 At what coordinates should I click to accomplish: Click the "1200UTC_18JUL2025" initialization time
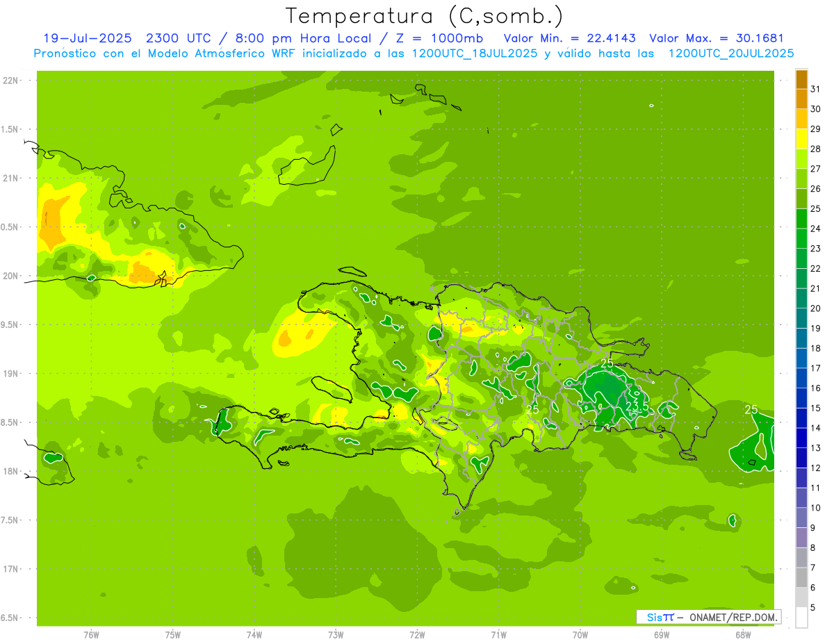tap(475, 53)
